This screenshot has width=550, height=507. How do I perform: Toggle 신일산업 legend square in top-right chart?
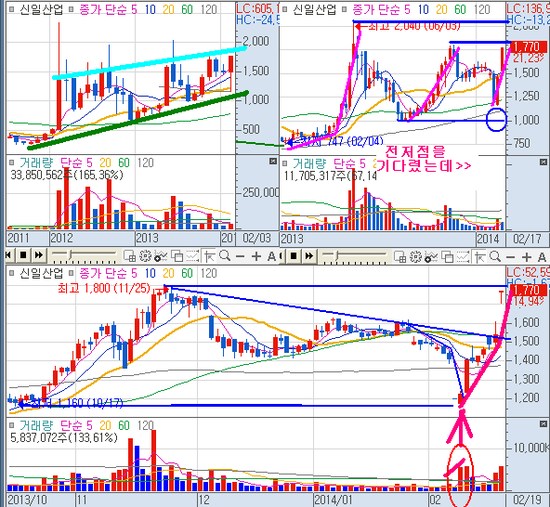tap(285, 9)
